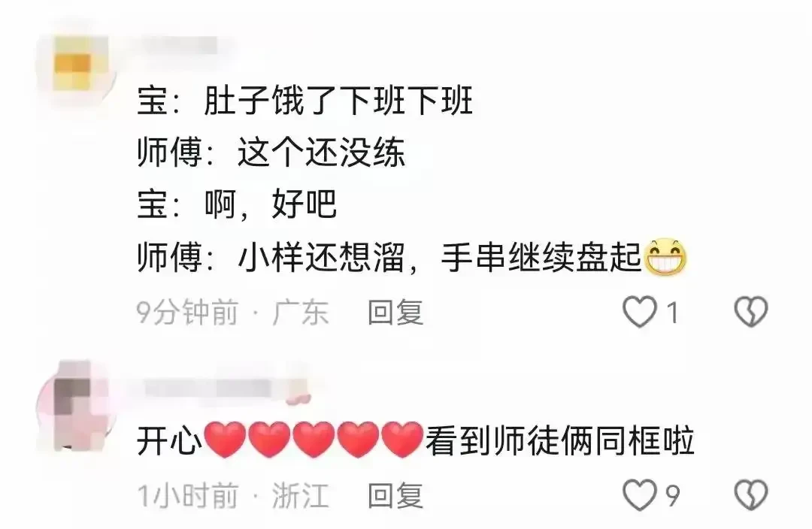Open the blurred username of first commenter
This screenshot has height=529, width=812.
pos(177,46)
